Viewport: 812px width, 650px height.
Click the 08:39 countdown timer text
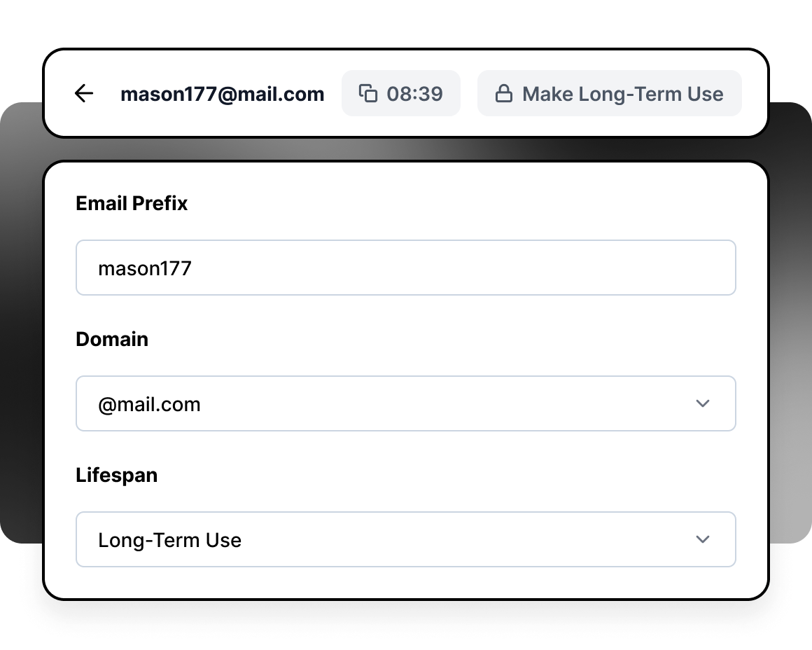[414, 94]
